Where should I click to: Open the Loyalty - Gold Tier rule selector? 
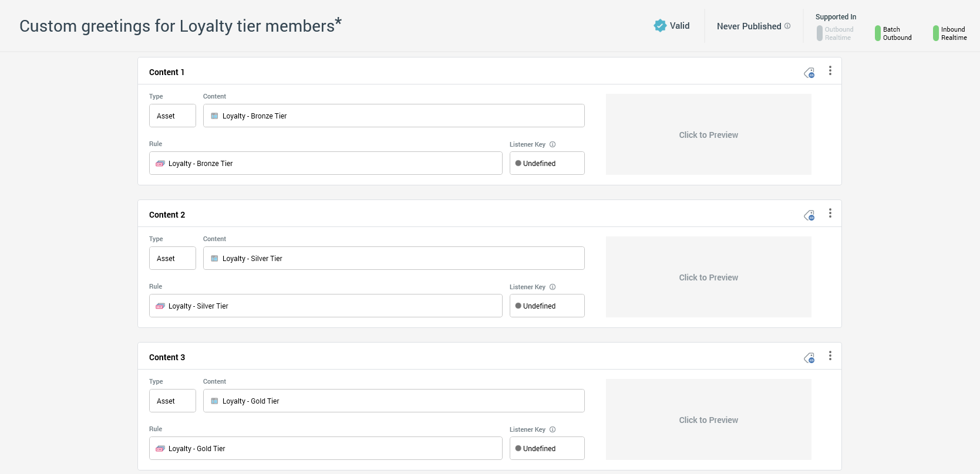[325, 449]
